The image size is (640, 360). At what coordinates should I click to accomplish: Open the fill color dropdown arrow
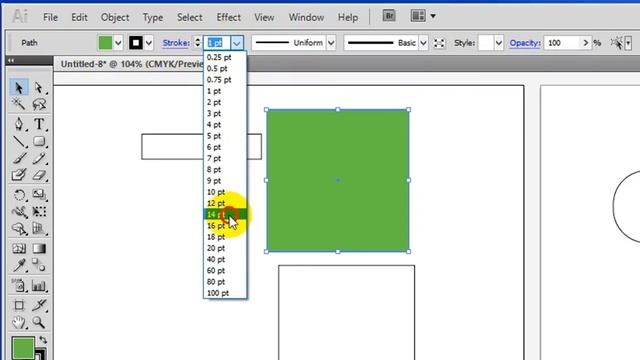(118, 42)
